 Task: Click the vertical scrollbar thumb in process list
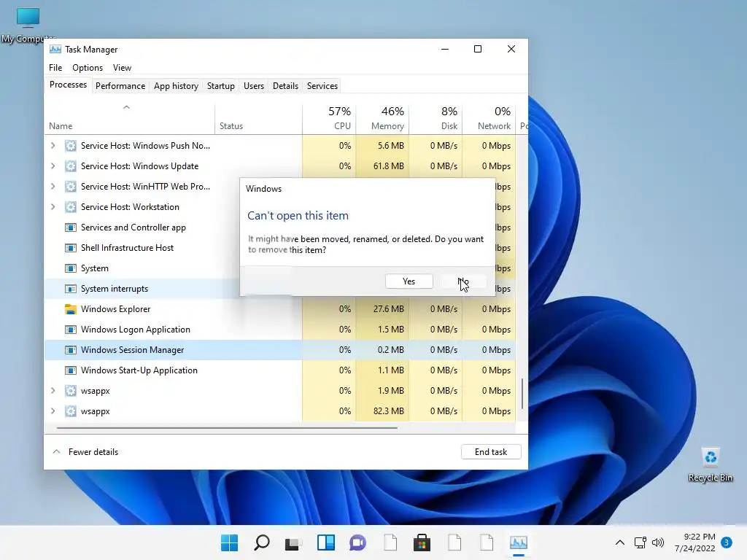click(522, 394)
